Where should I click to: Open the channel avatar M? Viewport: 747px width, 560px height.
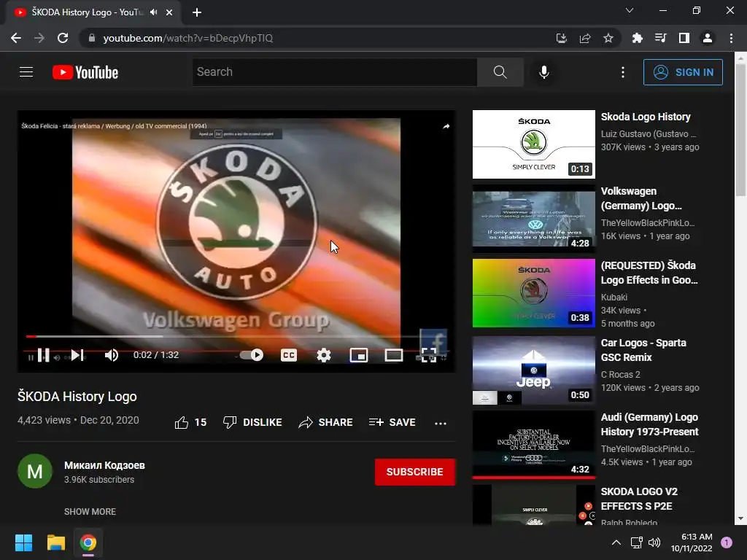35,472
